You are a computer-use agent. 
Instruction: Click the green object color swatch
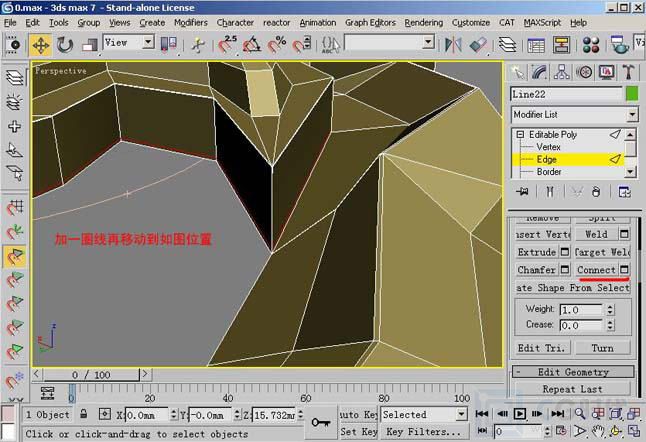(x=632, y=94)
